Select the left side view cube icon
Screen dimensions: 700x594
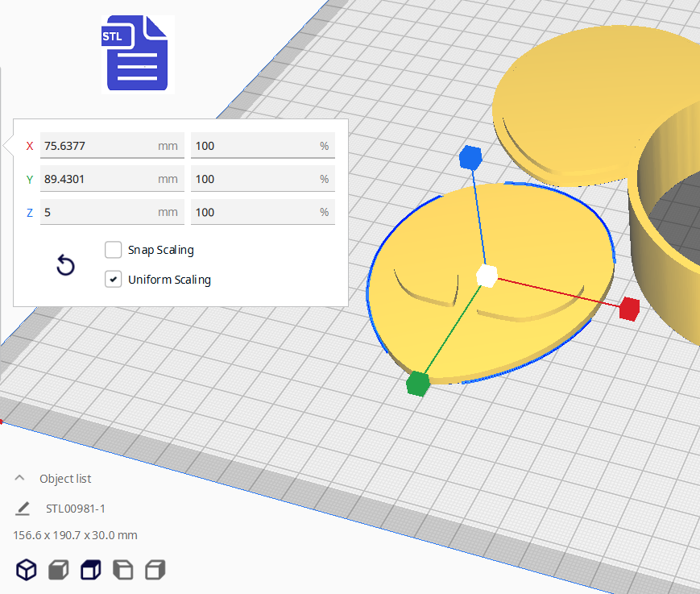point(122,570)
